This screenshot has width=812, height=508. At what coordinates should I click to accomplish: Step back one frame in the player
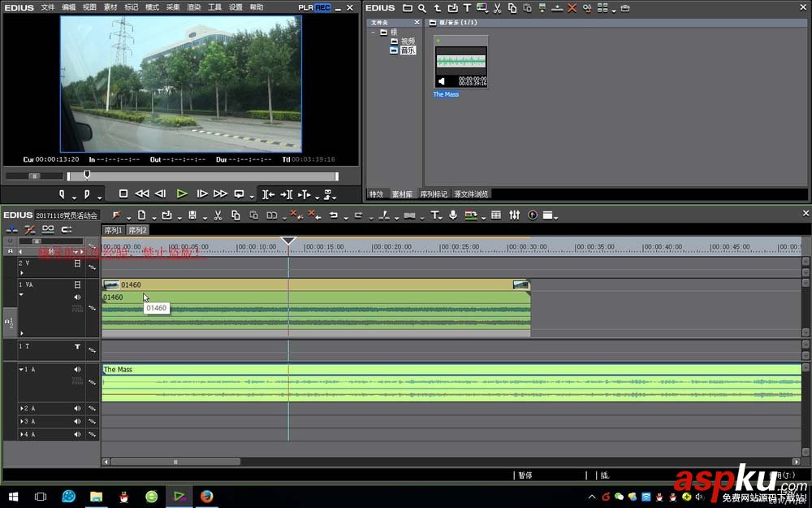pyautogui.click(x=161, y=194)
